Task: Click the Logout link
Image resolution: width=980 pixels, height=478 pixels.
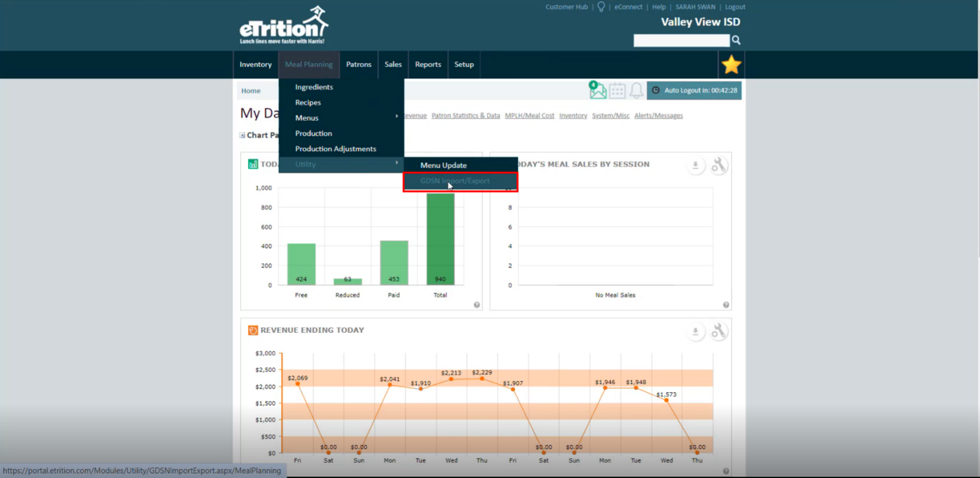Action: [x=735, y=7]
